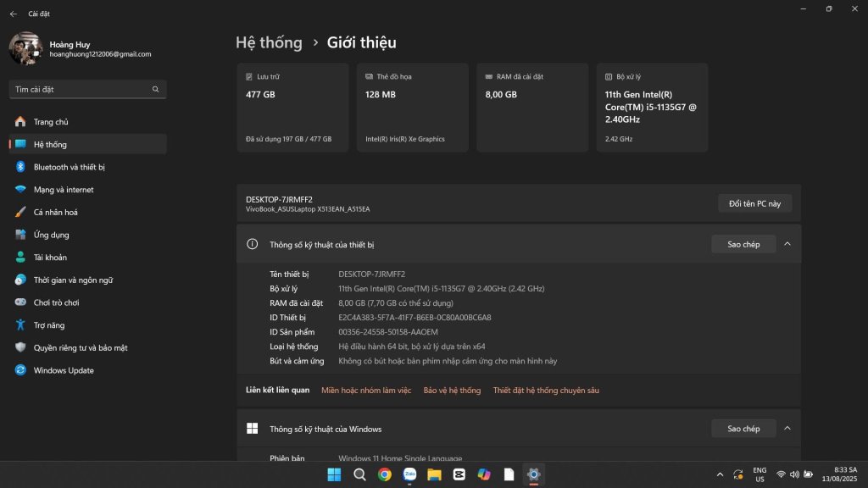Collapse Thông số kỹ thuật của thiết bị

787,244
